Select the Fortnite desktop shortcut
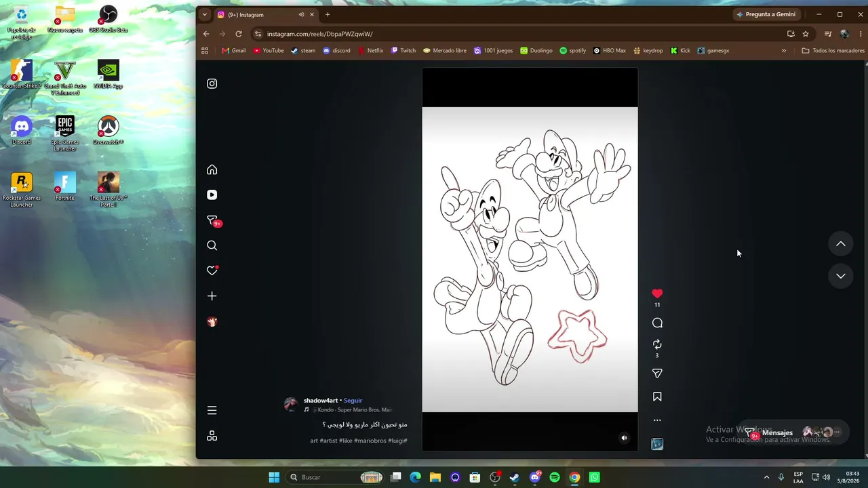The height and width of the screenshot is (488, 868). 65,186
